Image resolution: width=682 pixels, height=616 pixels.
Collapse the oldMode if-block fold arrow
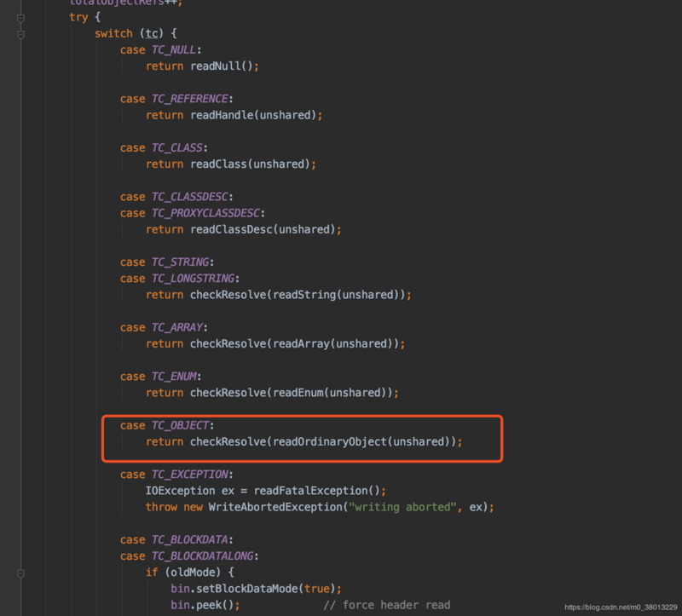tap(20, 573)
